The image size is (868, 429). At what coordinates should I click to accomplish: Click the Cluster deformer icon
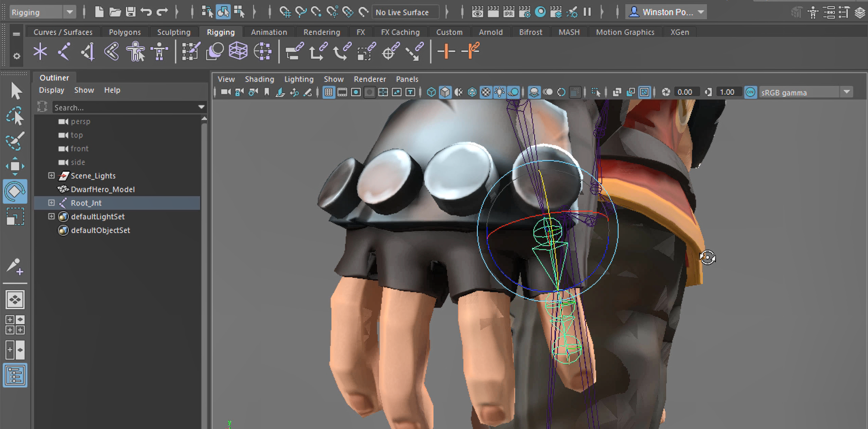[x=263, y=51]
